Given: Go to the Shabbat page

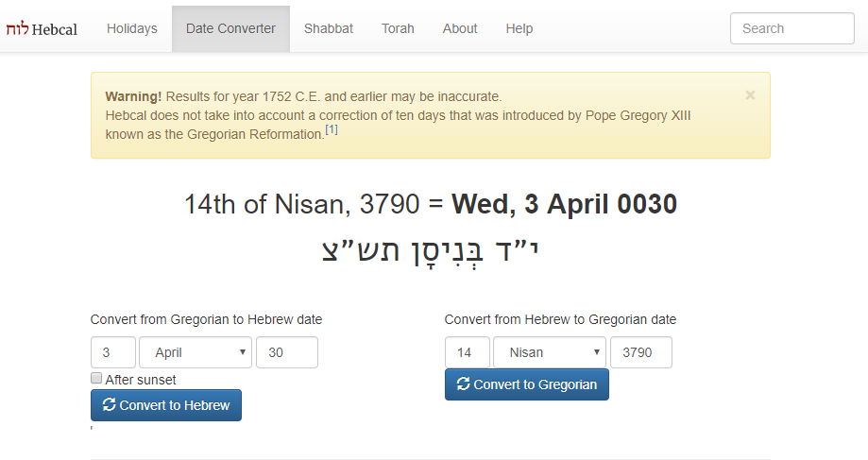Looking at the screenshot, I should click(329, 28).
